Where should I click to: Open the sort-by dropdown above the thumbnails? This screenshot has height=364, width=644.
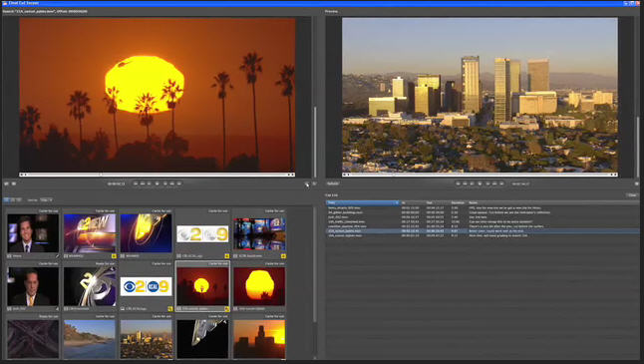(46, 200)
